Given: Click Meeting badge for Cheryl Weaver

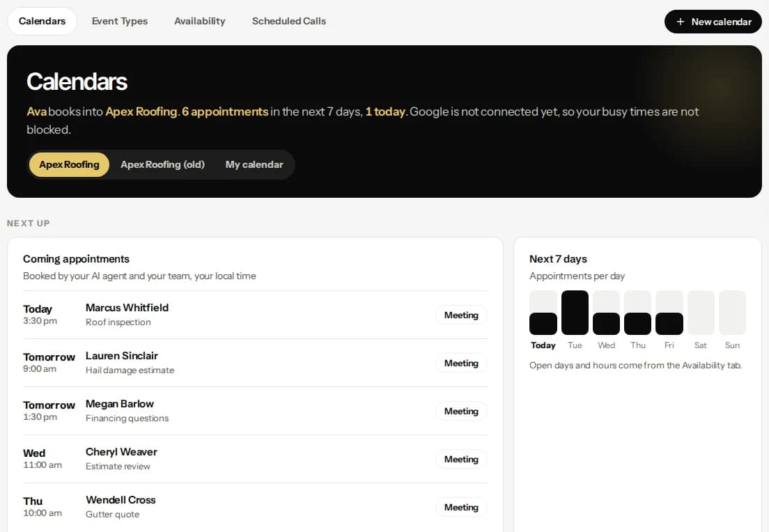Looking at the screenshot, I should click(461, 459).
